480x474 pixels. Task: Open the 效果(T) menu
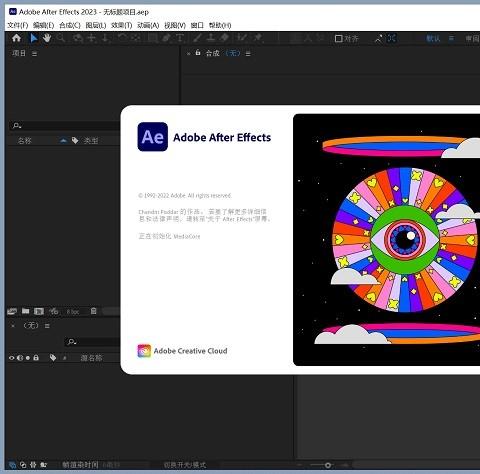point(122,25)
